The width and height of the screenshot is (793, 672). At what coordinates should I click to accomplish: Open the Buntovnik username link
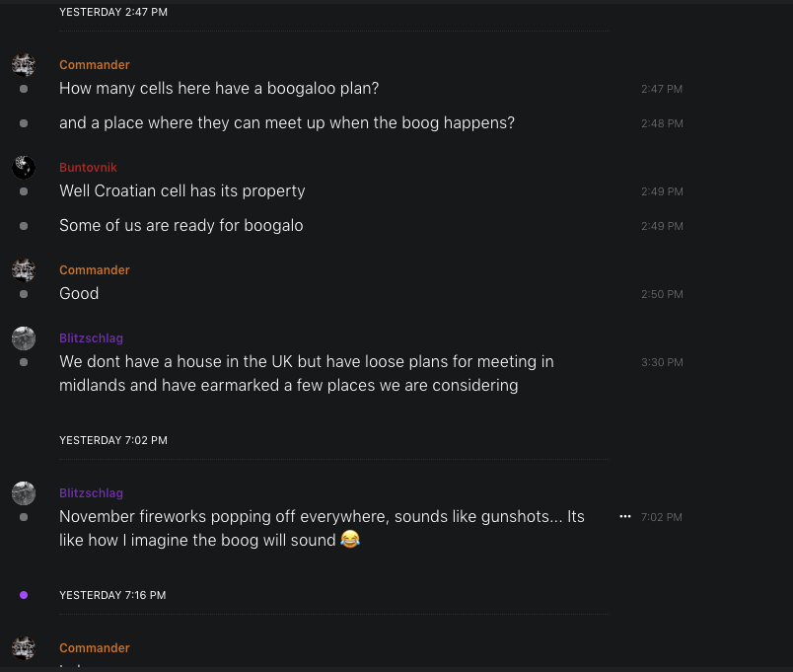(x=88, y=168)
